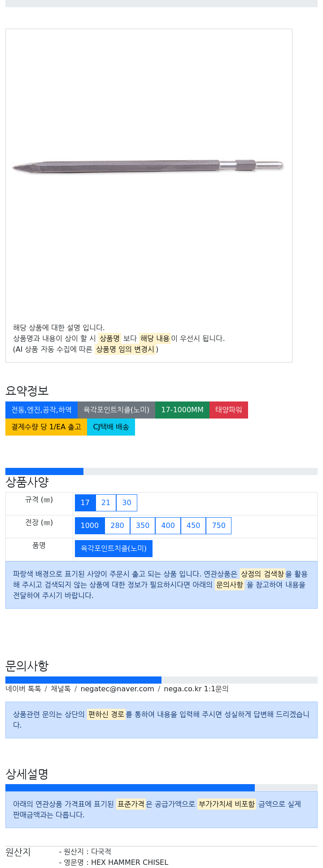Viewport: 323px width, 868px height.
Task: Choose the 1000 length option
Action: [x=90, y=526]
